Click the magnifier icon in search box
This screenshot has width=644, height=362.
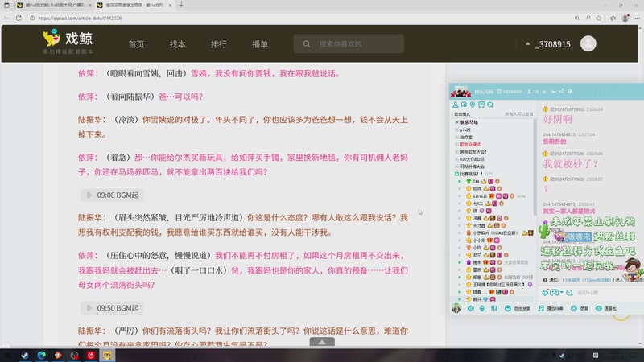click(x=307, y=44)
